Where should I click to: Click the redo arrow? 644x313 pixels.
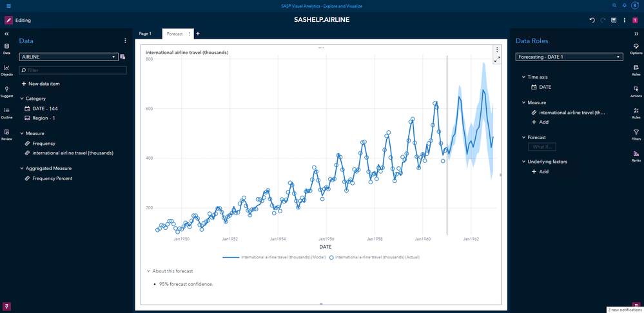(x=603, y=20)
